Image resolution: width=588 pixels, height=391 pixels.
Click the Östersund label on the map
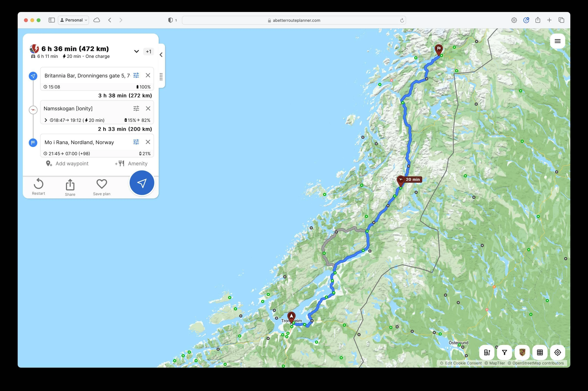458,343
